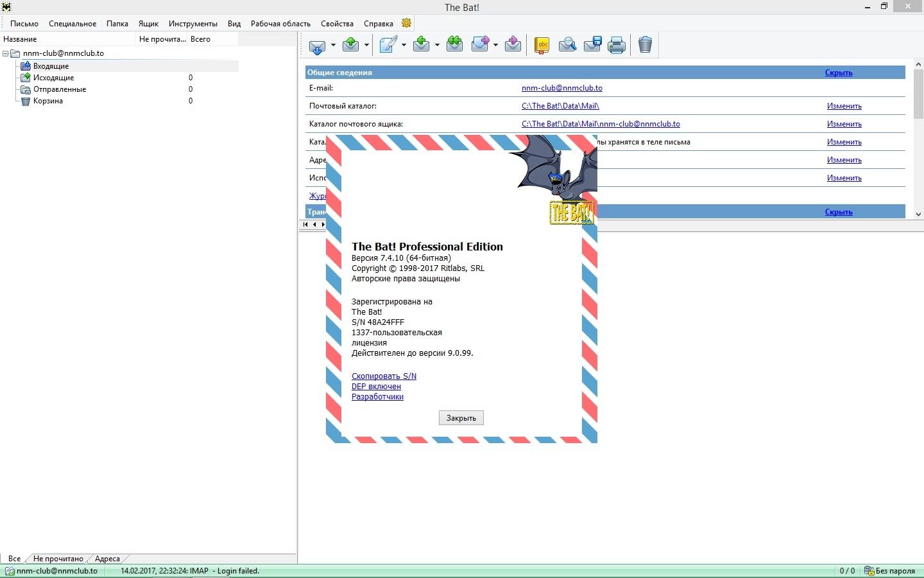Screen dimensions: 924x578
Task: Click the 0 / 0 message counter
Action: coord(847,571)
